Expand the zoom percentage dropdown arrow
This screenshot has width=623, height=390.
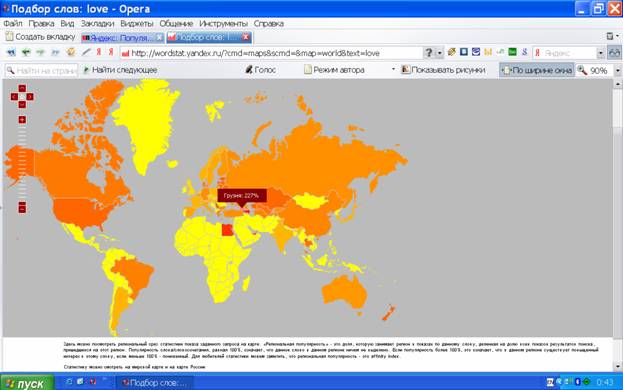point(617,71)
